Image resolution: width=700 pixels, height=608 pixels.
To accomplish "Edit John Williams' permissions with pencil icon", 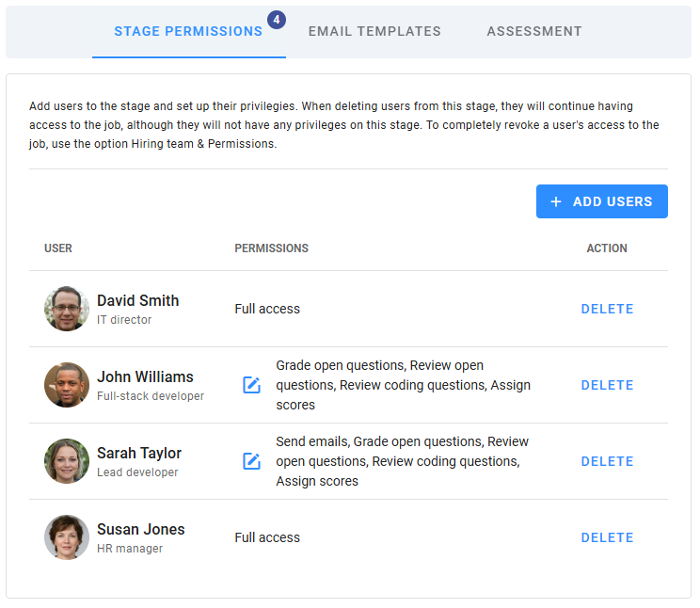I will (251, 385).
